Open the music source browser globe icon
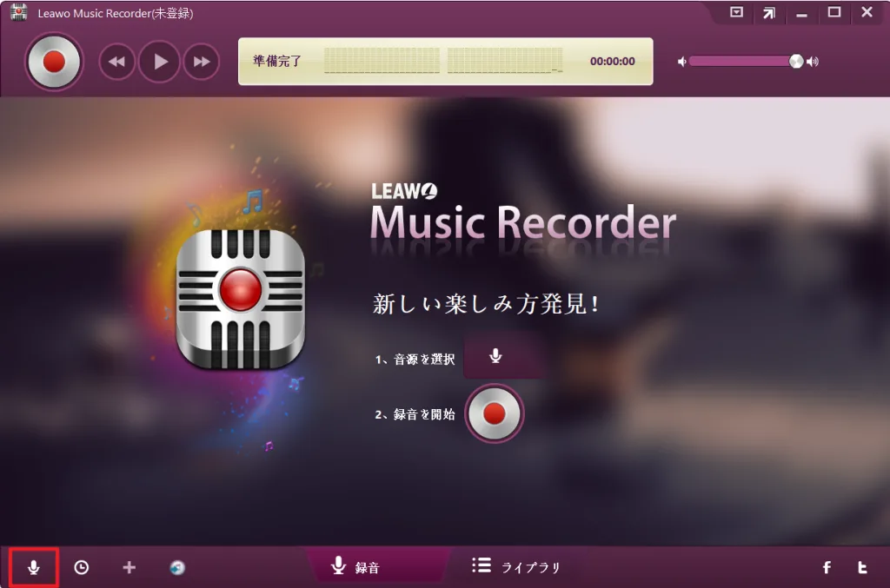The image size is (890, 588). click(x=176, y=566)
